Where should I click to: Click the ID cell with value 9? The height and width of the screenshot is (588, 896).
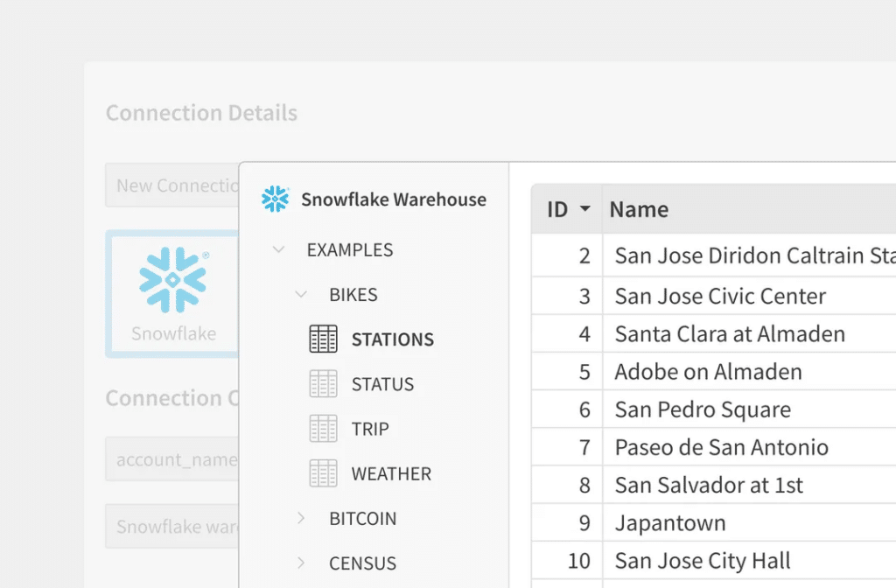point(567,522)
